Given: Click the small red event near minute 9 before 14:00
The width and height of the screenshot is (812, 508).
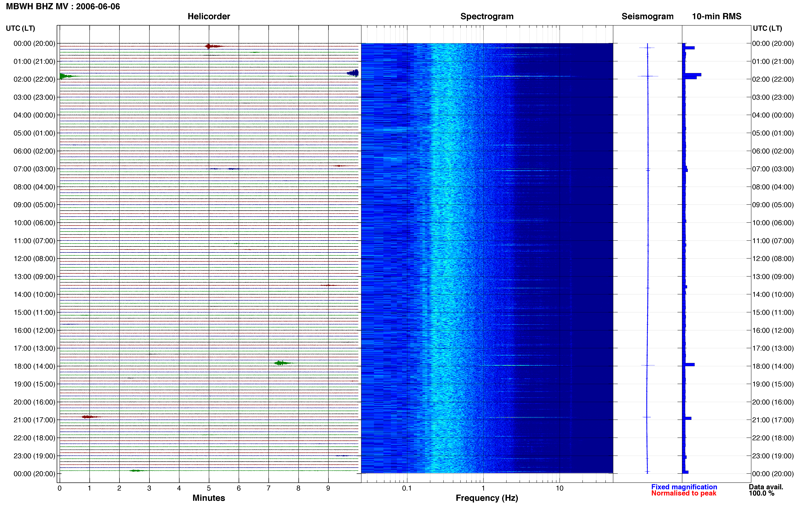Looking at the screenshot, I should click(x=328, y=285).
